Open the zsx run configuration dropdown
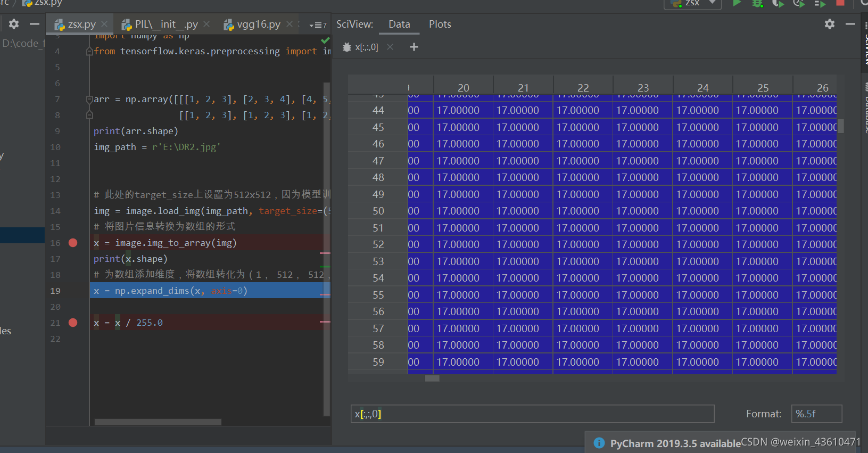 [692, 3]
